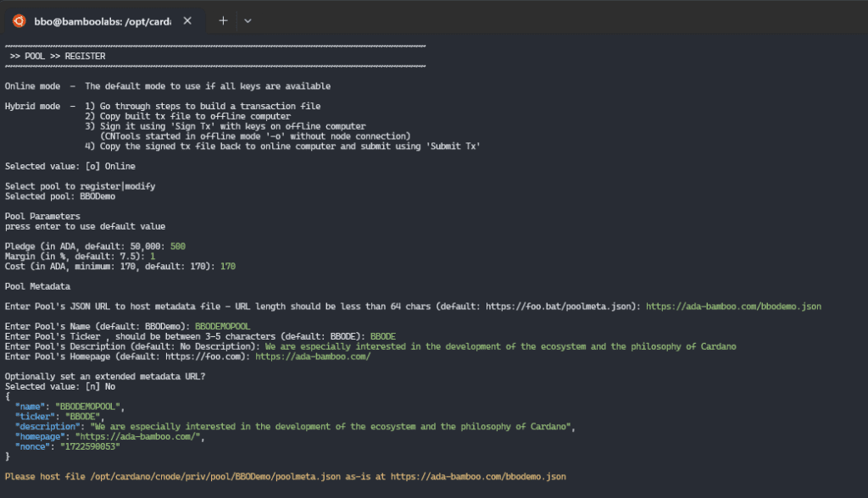Click 'Optionally set an extended metadata URL?' line
Viewport: 868px width, 498px height.
click(x=105, y=377)
